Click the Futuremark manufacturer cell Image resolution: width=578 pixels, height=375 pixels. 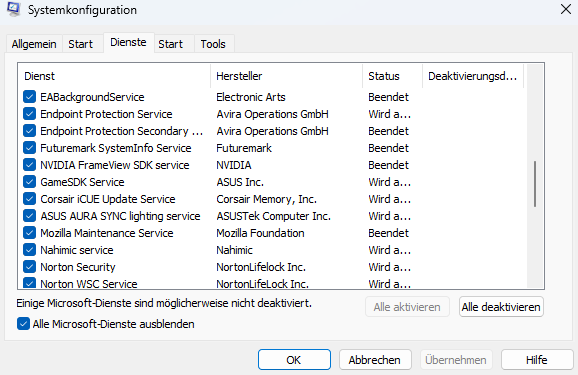244,148
